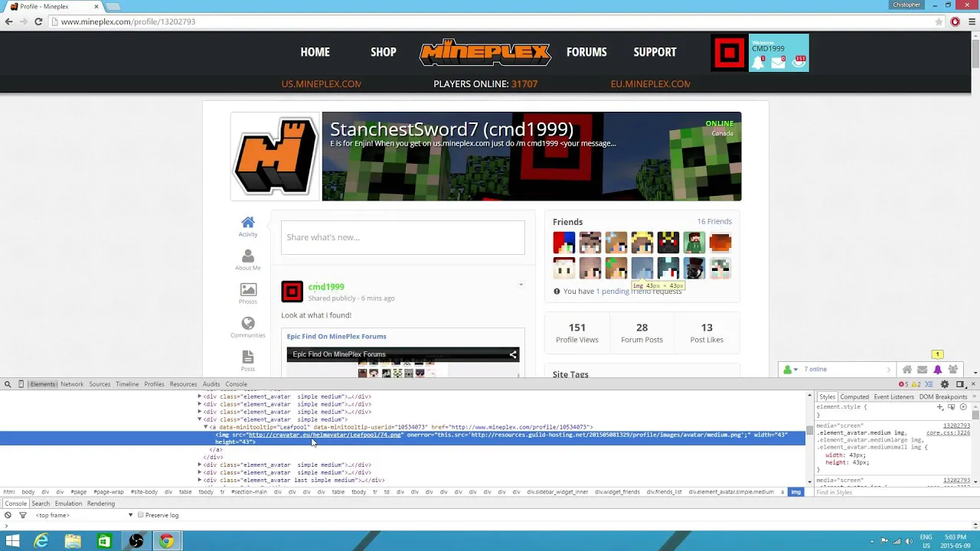Open the DOM Breakpoints pane tab
This screenshot has width=980, height=551.
pos(943,396)
